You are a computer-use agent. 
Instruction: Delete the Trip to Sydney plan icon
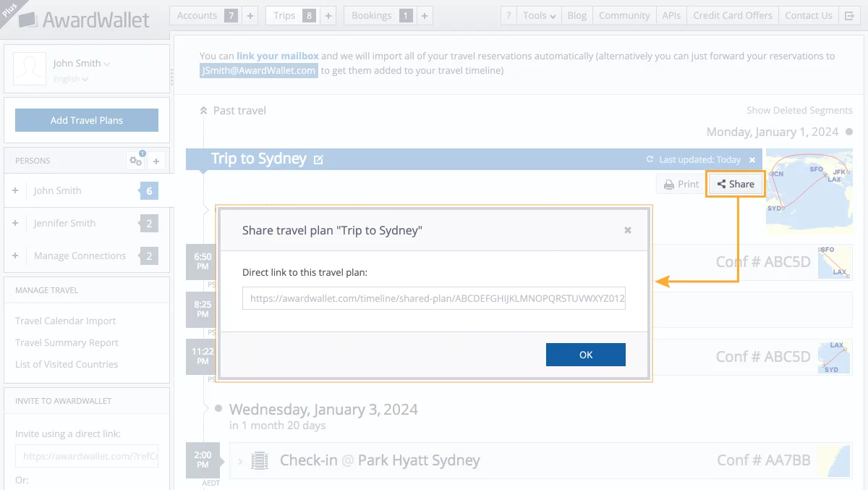tap(752, 159)
